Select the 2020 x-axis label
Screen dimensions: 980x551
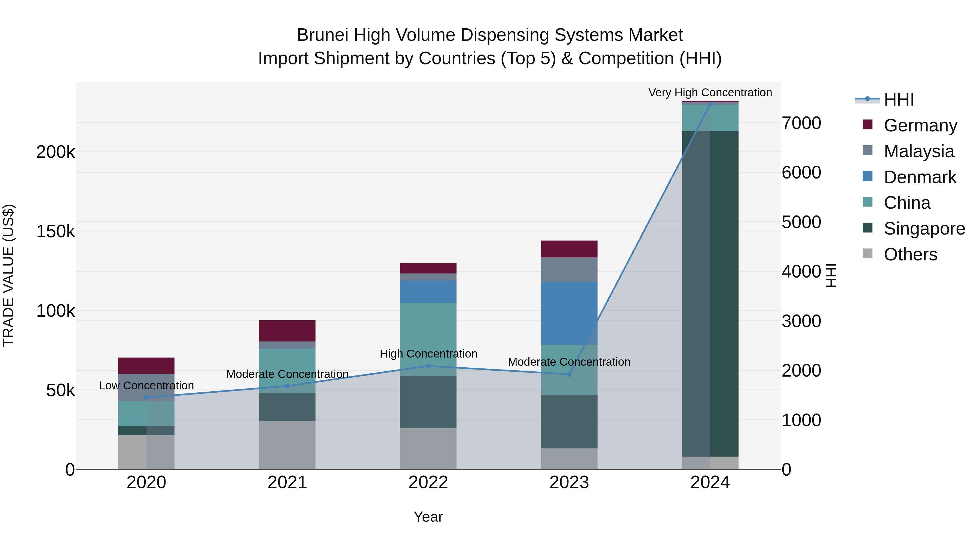(146, 482)
